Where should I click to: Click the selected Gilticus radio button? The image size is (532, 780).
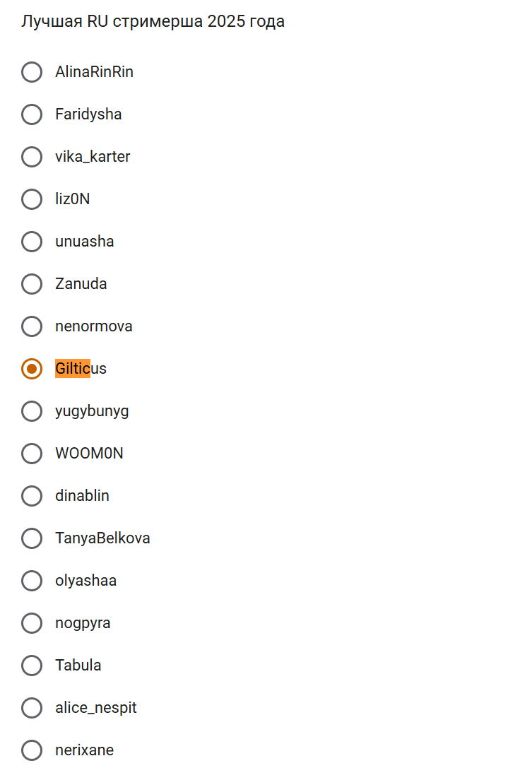[32, 369]
